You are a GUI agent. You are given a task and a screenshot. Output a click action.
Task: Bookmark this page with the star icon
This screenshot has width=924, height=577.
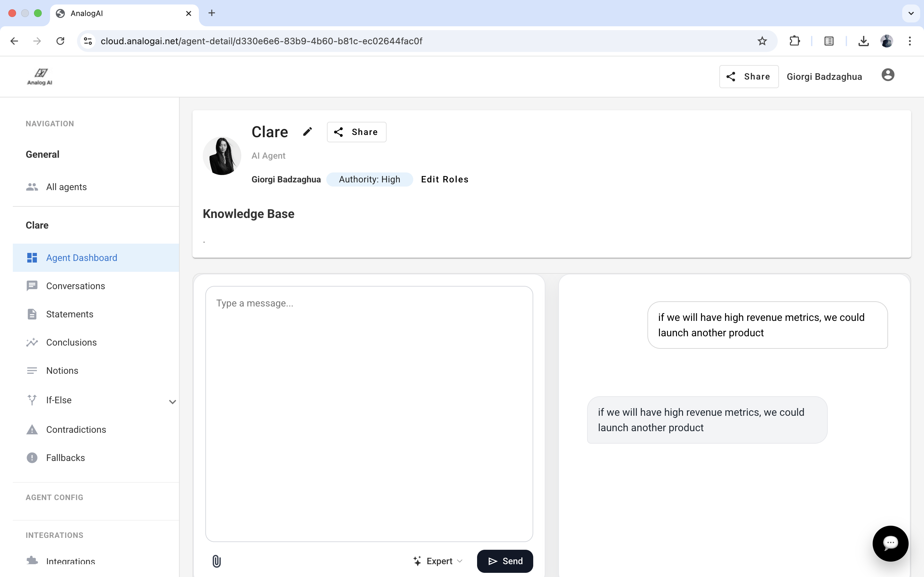coord(762,41)
